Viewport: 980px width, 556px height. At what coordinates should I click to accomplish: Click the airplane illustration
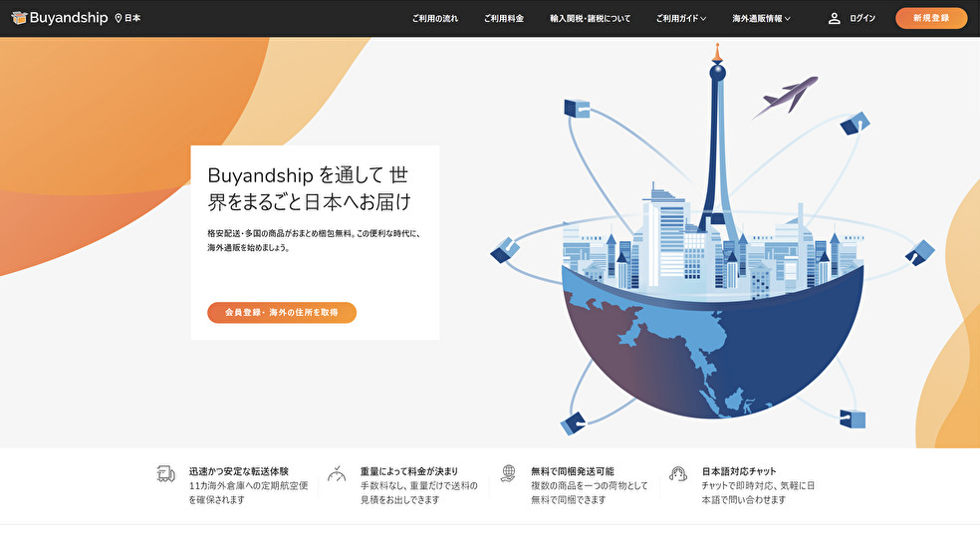coord(785,97)
